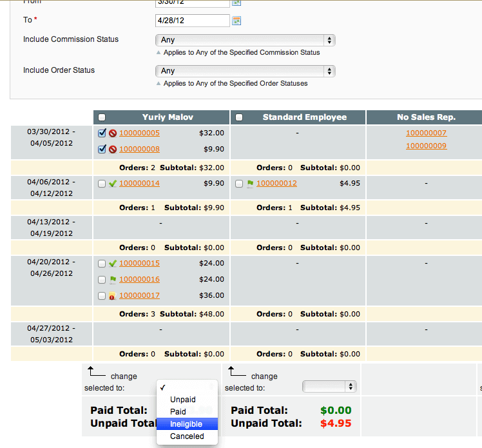Click the warning status icon beside order 100000017
This screenshot has height=448, width=482.
tap(113, 296)
